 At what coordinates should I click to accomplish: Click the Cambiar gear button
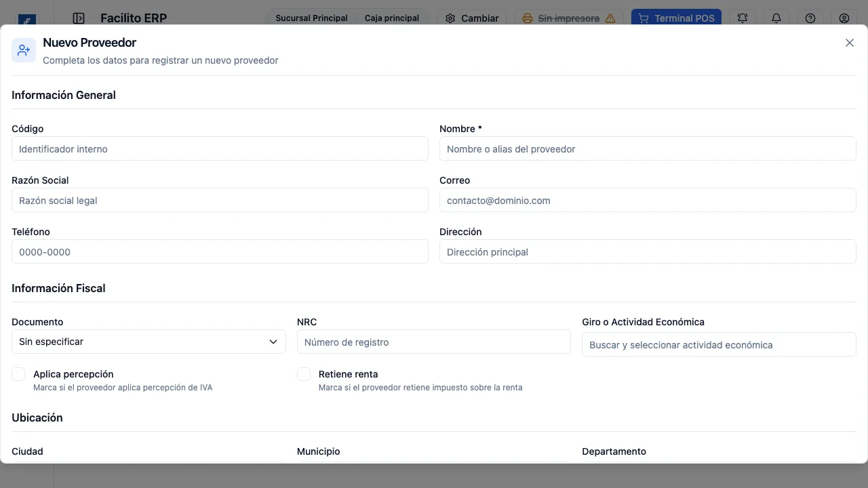[472, 18]
